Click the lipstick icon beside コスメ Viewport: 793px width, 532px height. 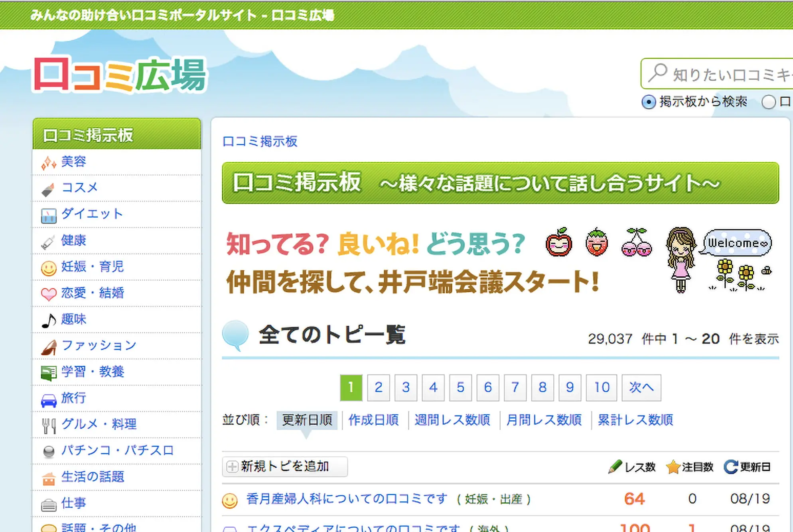[48, 189]
